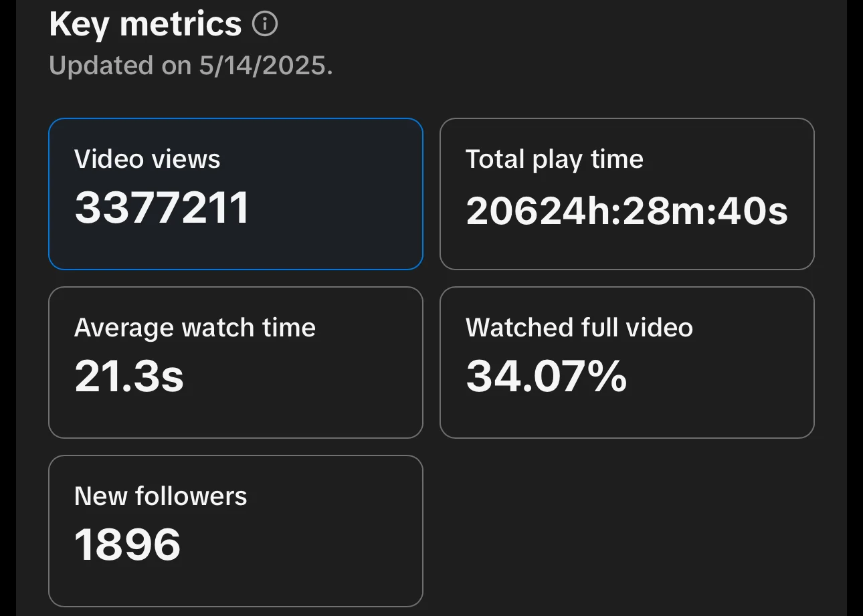
Task: Click the Video views label text
Action: pos(147,159)
